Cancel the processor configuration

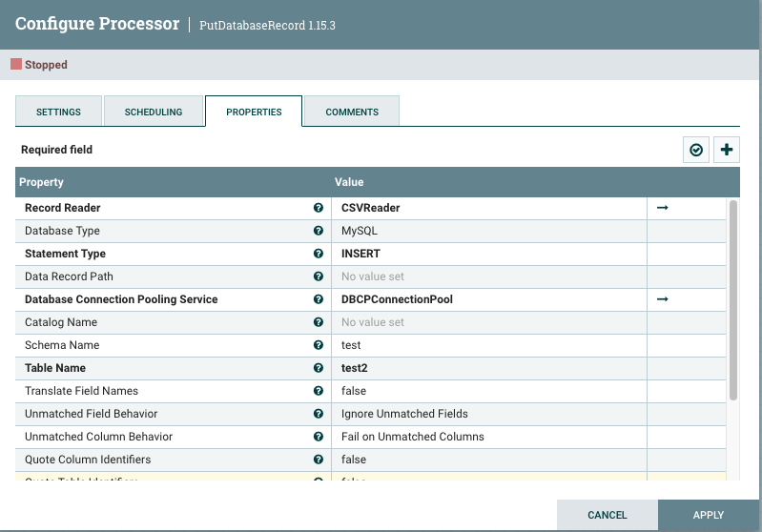[x=608, y=515]
